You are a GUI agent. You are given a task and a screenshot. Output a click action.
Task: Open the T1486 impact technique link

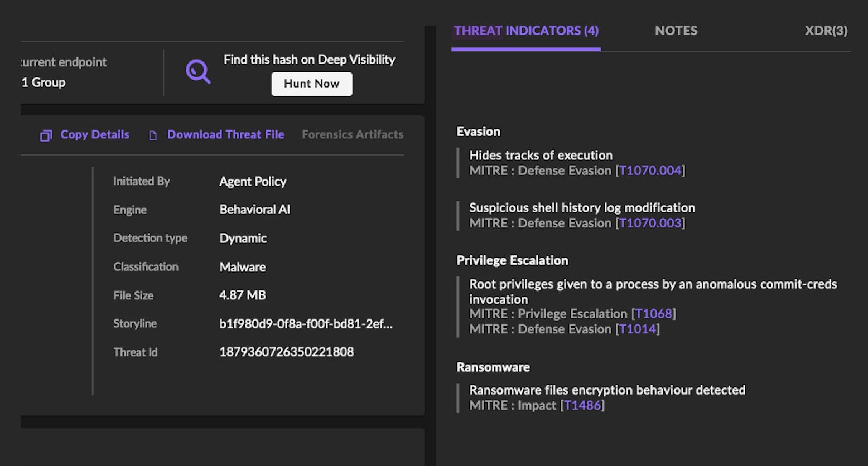tap(582, 405)
